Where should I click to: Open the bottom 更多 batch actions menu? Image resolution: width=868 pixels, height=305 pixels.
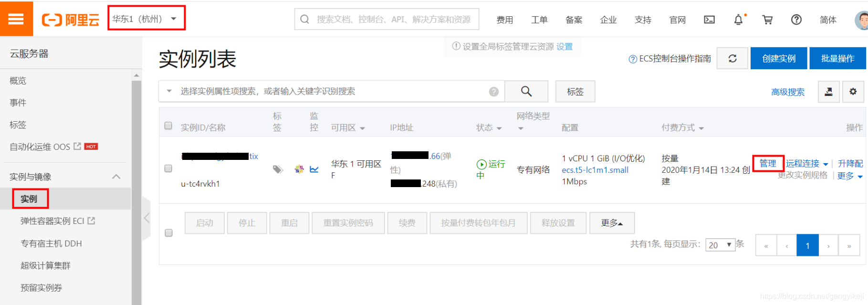tap(612, 223)
